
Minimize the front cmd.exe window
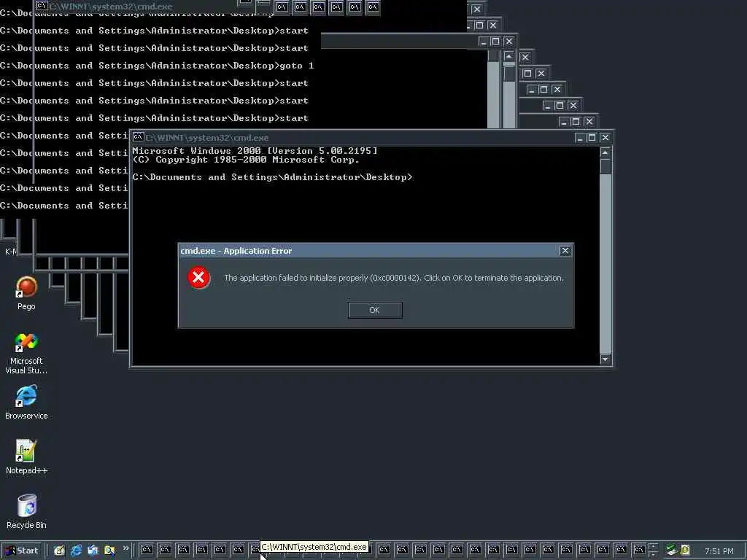tap(579, 138)
